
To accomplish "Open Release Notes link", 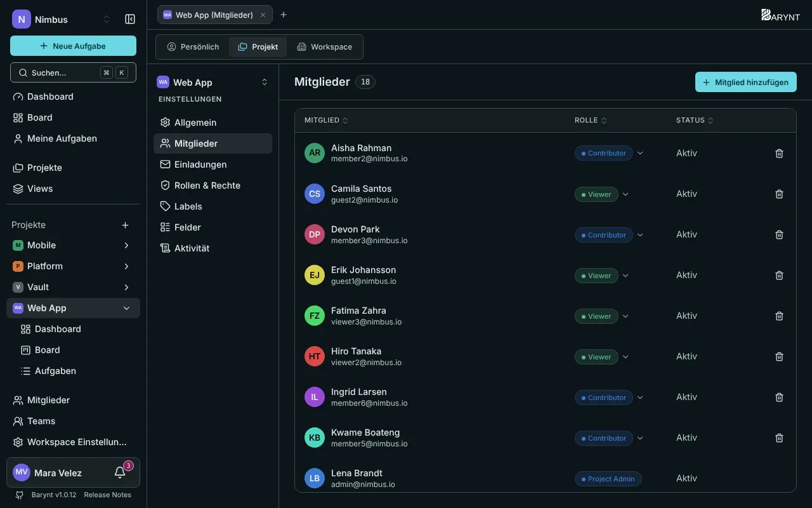I will point(107,495).
